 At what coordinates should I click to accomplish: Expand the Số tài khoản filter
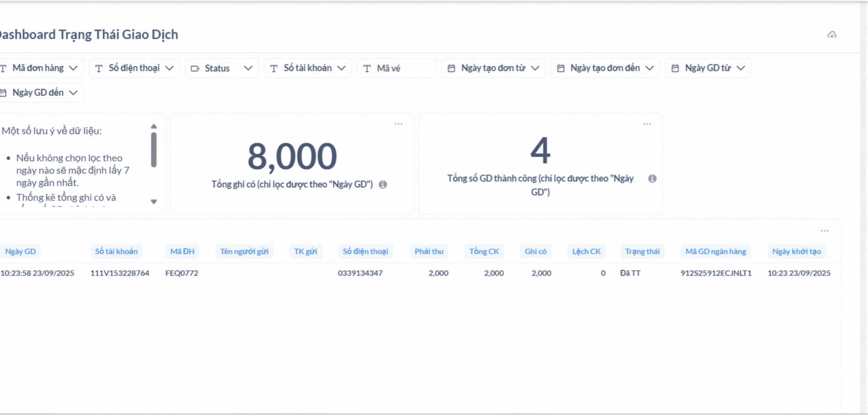coord(308,68)
